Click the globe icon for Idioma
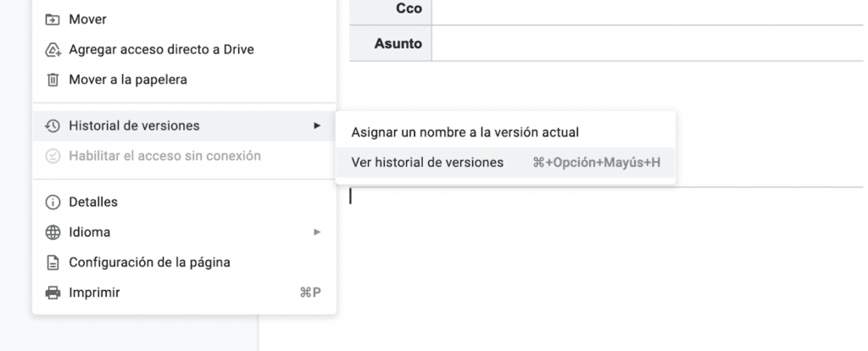This screenshot has width=868, height=351. [53, 232]
